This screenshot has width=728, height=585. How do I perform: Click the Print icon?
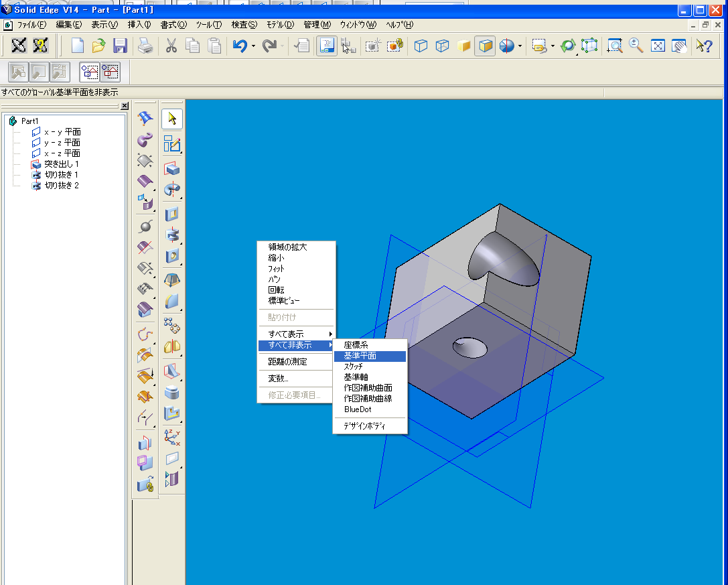pos(145,46)
